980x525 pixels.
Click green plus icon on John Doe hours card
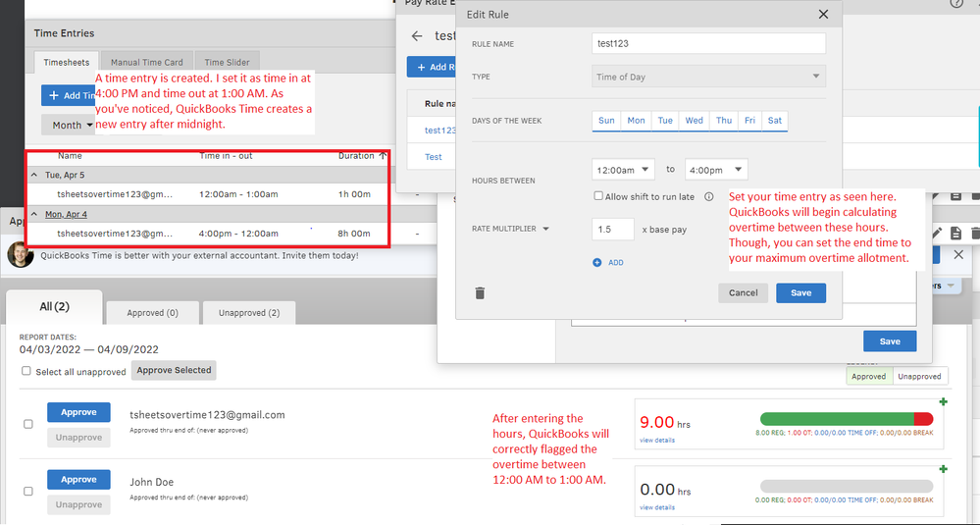[943, 469]
